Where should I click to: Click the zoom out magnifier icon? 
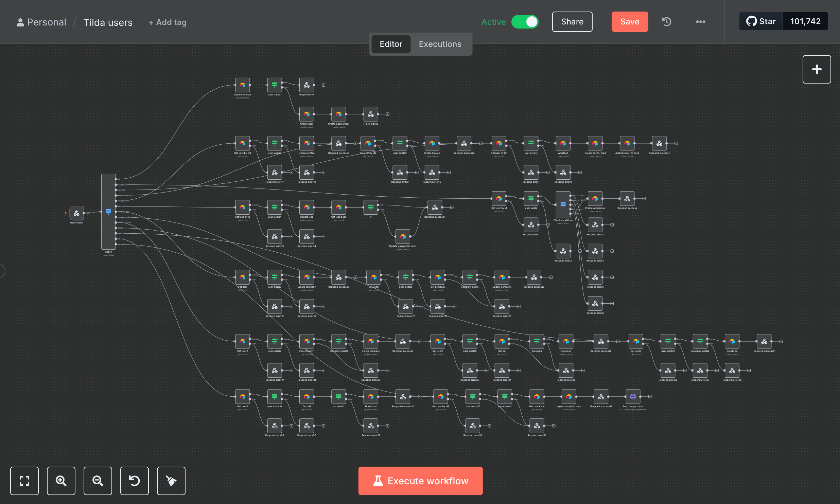point(98,481)
